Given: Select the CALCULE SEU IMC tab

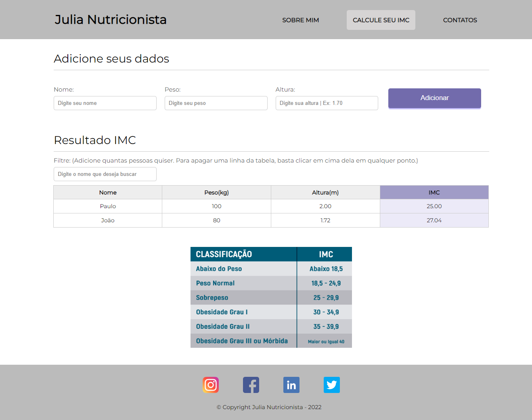Looking at the screenshot, I should point(381,20).
